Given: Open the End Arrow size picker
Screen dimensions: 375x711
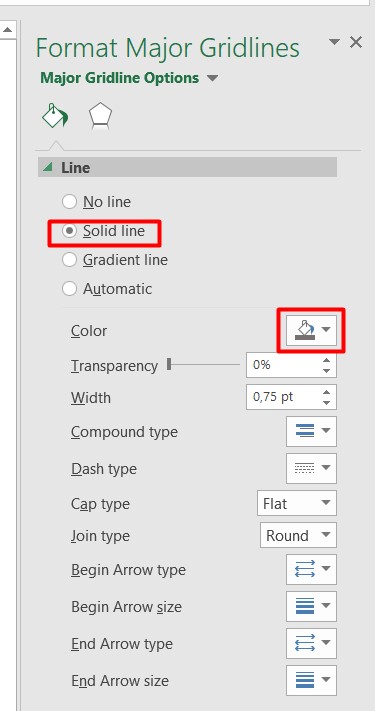Looking at the screenshot, I should pos(312,680).
